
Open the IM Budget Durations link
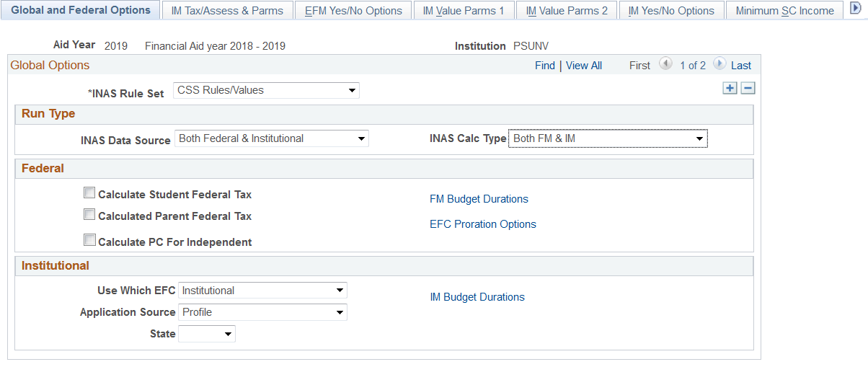pos(477,297)
